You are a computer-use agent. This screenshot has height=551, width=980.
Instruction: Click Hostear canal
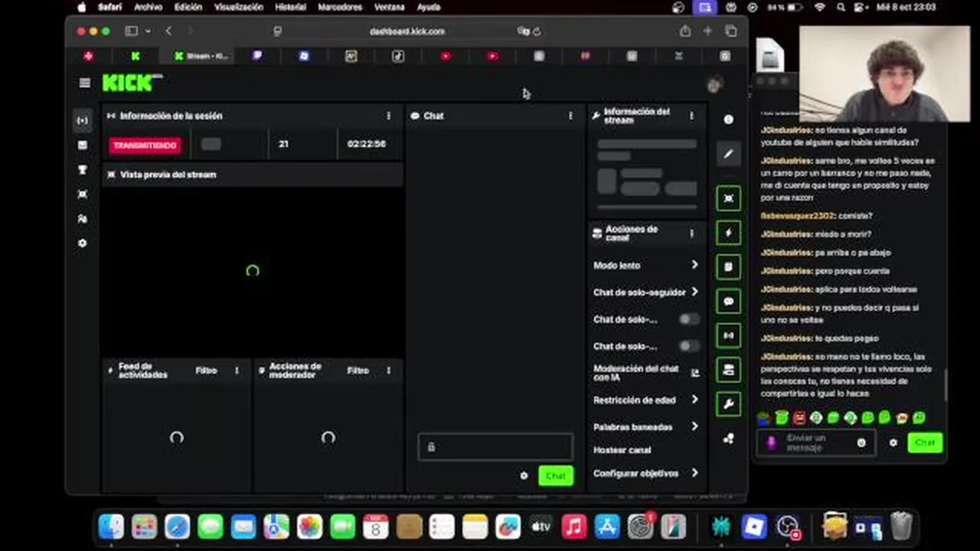point(622,450)
